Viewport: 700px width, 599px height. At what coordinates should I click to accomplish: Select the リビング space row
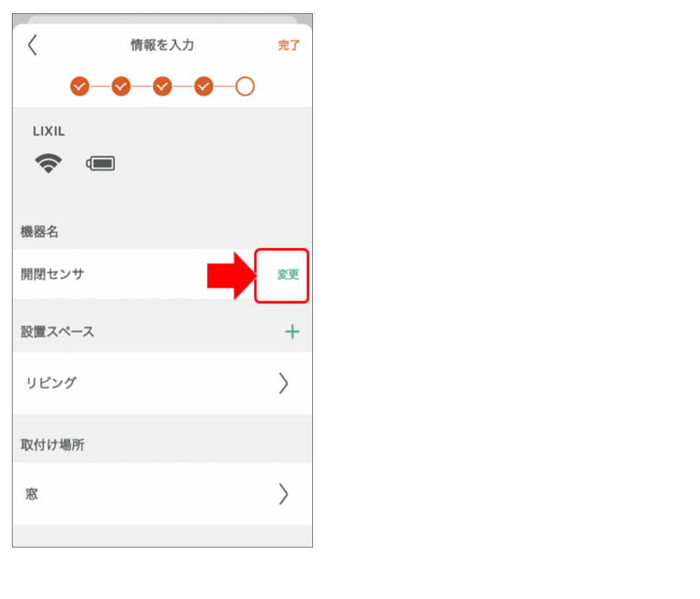[x=163, y=383]
